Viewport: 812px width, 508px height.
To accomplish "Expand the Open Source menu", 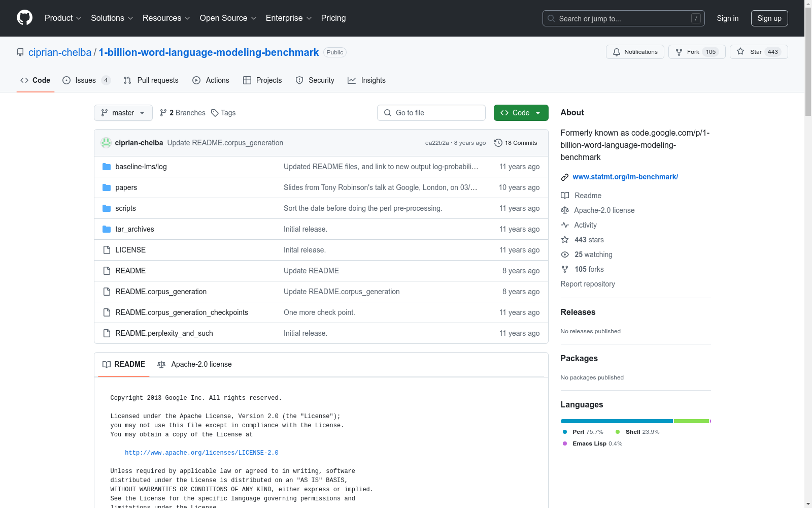I will click(228, 18).
